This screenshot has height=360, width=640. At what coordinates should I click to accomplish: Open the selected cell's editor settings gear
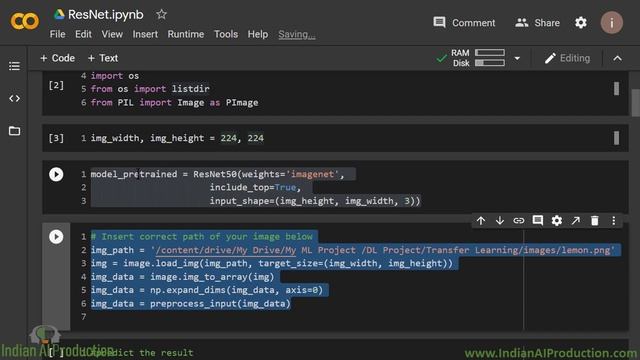point(557,221)
